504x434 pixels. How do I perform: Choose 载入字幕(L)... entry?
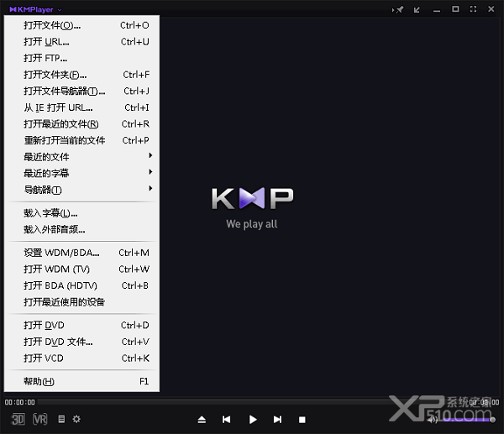(x=81, y=212)
